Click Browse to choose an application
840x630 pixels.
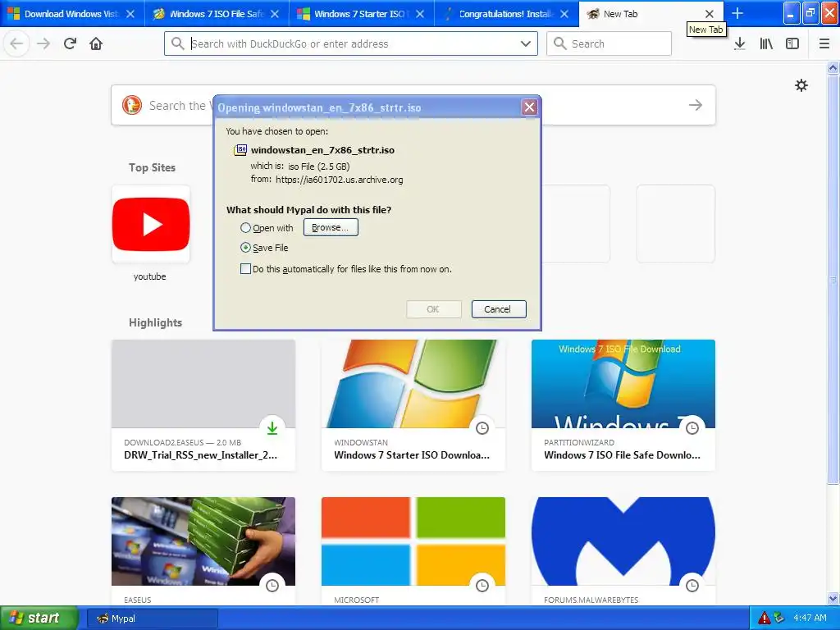(x=331, y=227)
